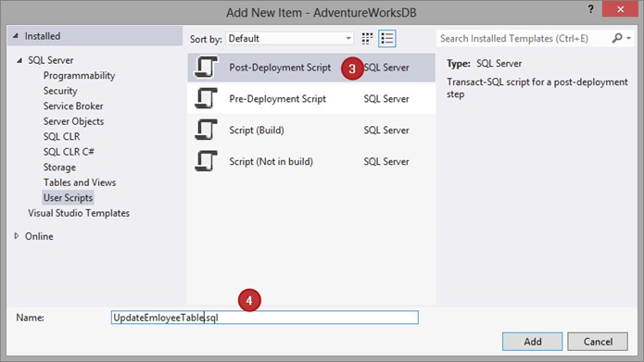The width and height of the screenshot is (644, 362).
Task: Click 'SQL Server' type in Pre-Deployment row
Action: pos(386,98)
